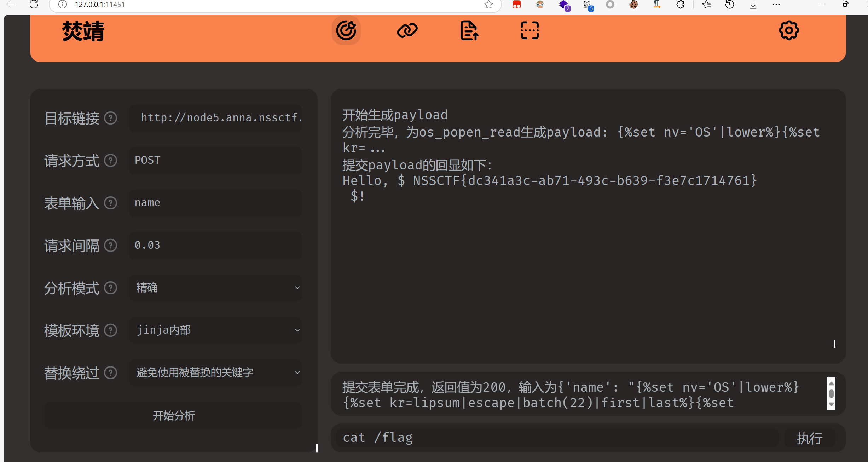Focus the target URL input field

(x=215, y=118)
